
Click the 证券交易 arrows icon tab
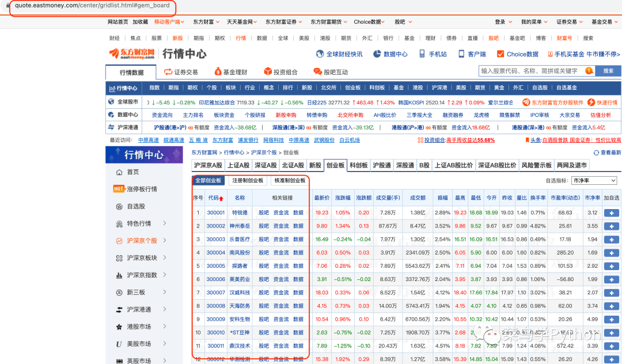[168, 72]
